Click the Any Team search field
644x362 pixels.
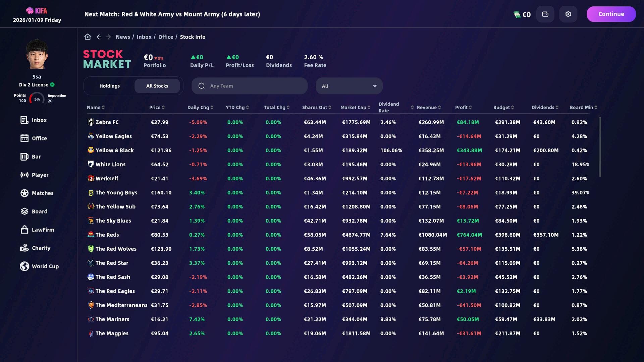(250, 86)
